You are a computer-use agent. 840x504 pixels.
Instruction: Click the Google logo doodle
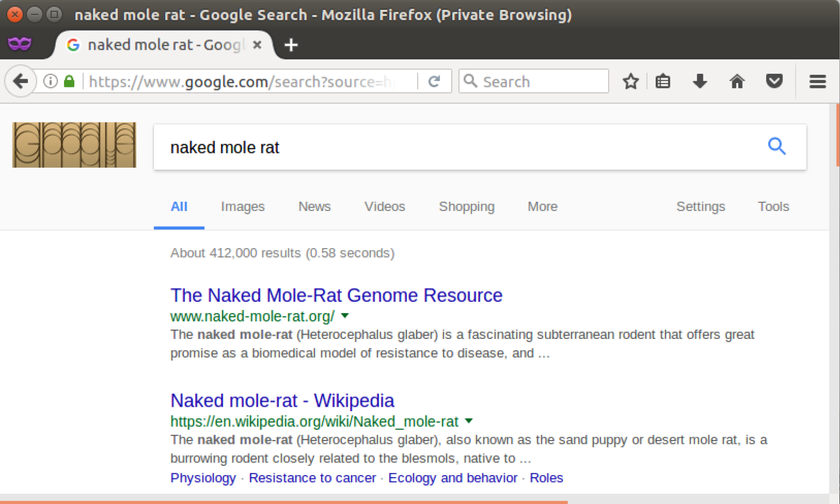coord(73,145)
